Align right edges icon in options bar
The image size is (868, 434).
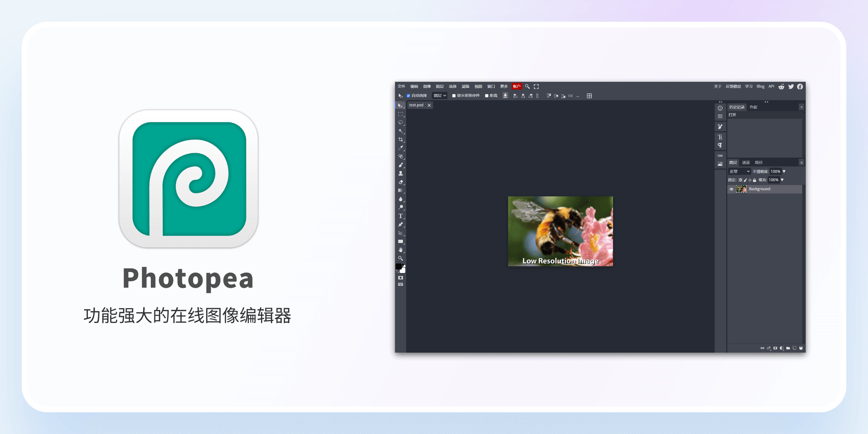click(x=531, y=96)
